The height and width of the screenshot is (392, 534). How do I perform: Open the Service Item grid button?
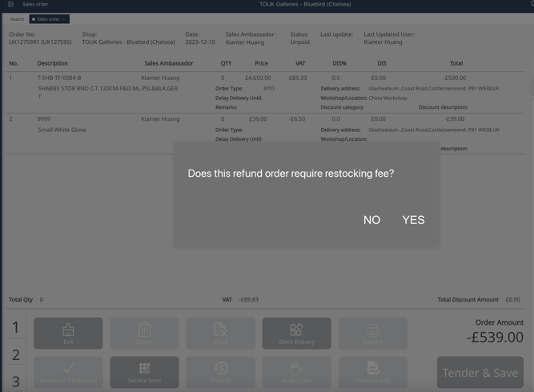(144, 372)
